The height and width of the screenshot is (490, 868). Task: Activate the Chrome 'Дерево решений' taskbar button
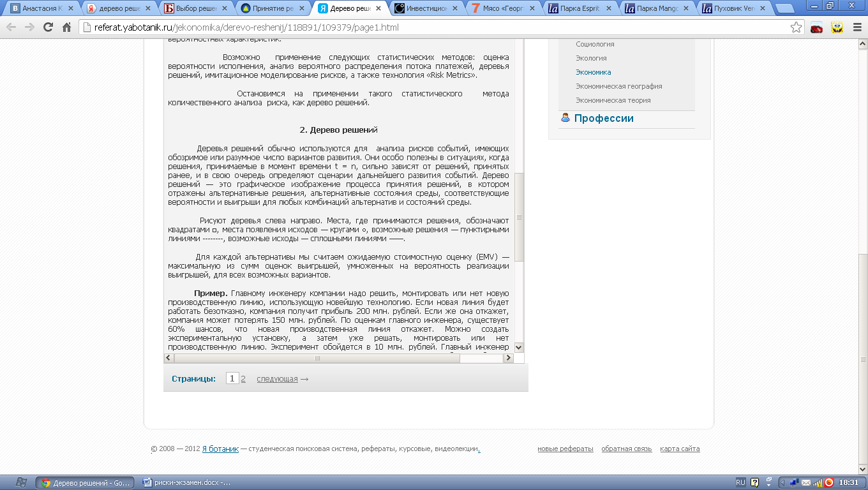[x=86, y=482]
